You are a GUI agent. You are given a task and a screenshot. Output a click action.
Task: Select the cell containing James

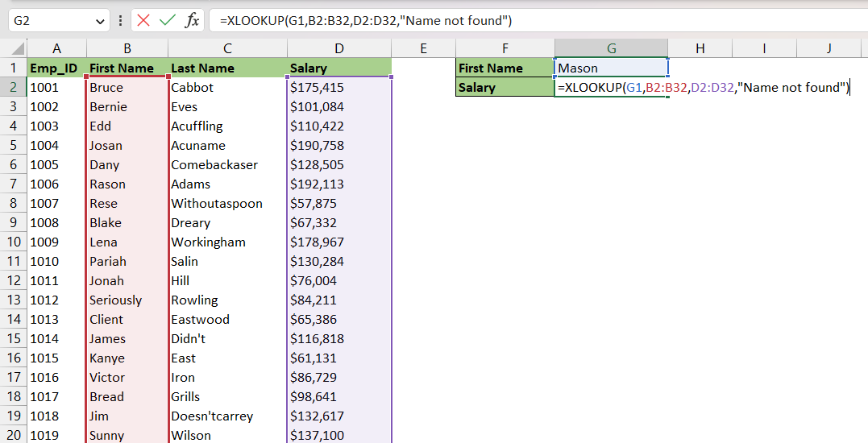tap(127, 339)
